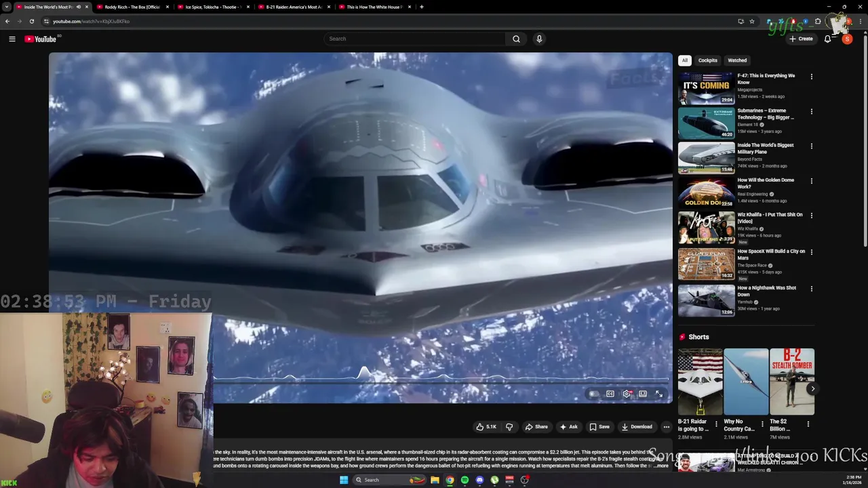Open options for the SpaceX Mars video
This screenshot has width=868, height=488.
coord(811,252)
